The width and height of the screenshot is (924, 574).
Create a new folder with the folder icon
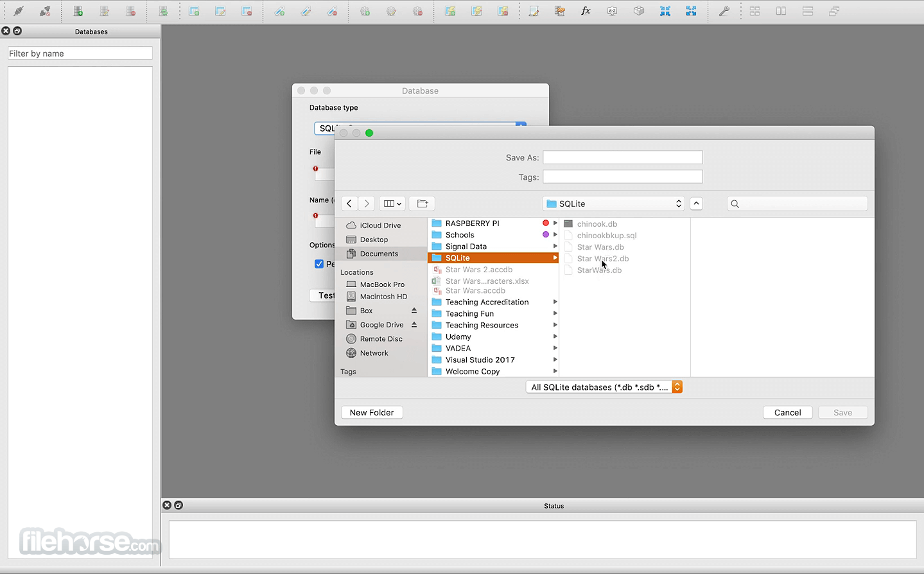point(422,204)
